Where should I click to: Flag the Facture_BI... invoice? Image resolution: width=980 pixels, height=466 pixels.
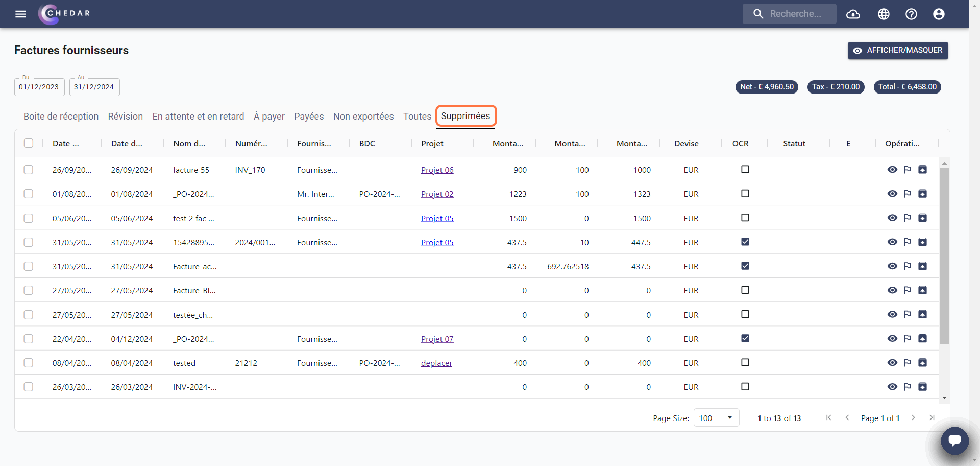(x=908, y=290)
